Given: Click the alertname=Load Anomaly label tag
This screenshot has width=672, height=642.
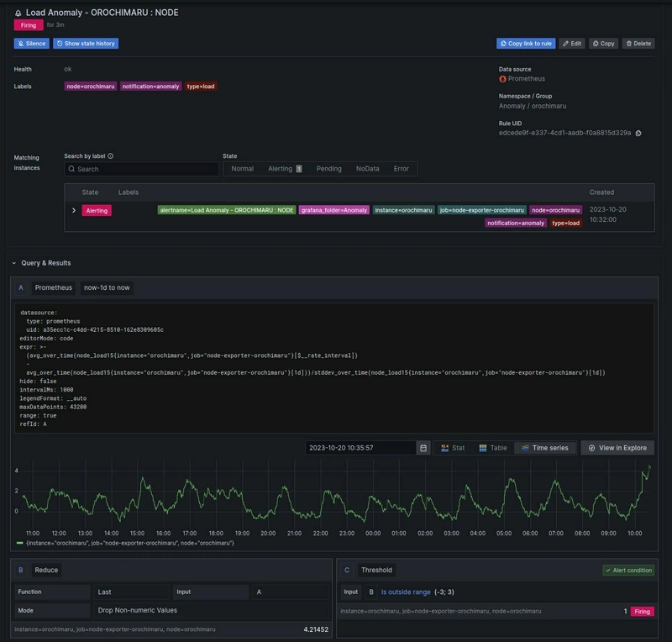Looking at the screenshot, I should coord(227,210).
